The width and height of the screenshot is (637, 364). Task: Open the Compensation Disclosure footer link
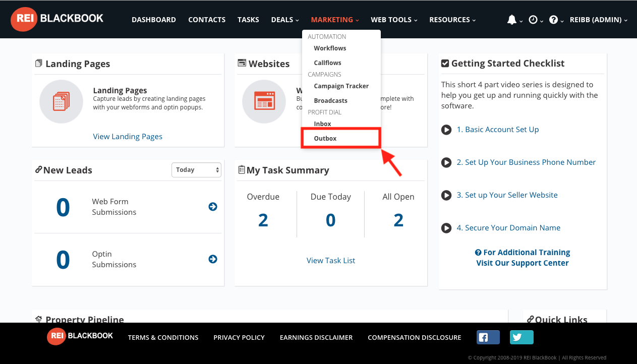click(415, 337)
